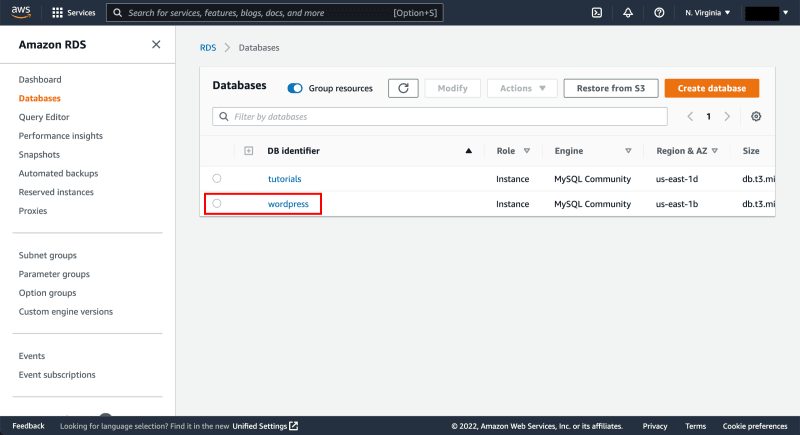The image size is (800, 435).
Task: Toggle Group resources switch
Action: [x=295, y=88]
